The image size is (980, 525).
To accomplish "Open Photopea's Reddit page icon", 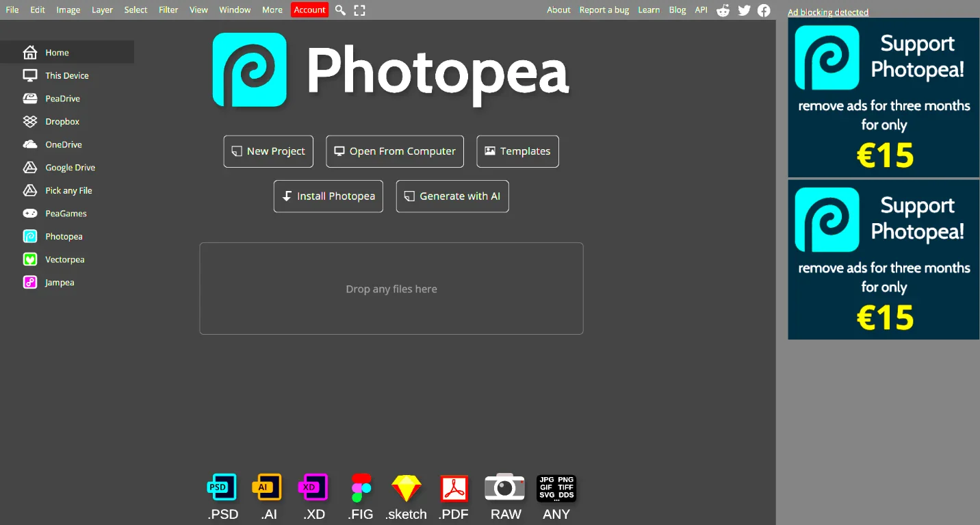I will click(x=723, y=10).
